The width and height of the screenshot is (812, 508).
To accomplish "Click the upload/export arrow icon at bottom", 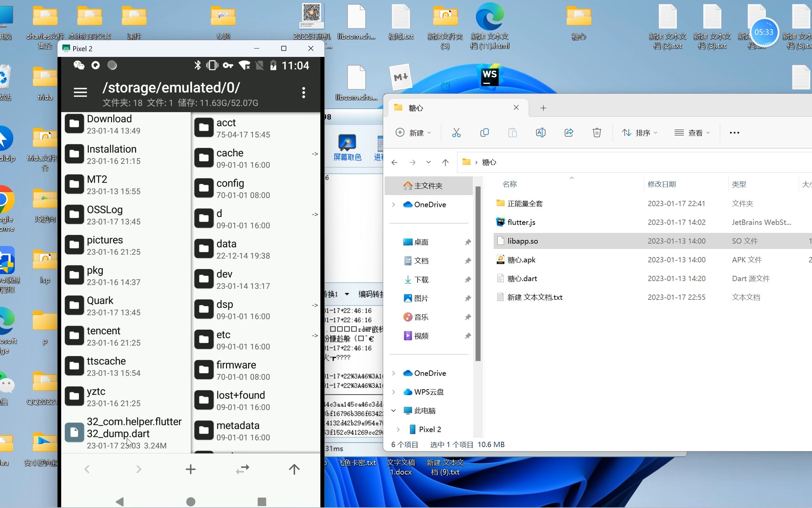I will pos(294,469).
